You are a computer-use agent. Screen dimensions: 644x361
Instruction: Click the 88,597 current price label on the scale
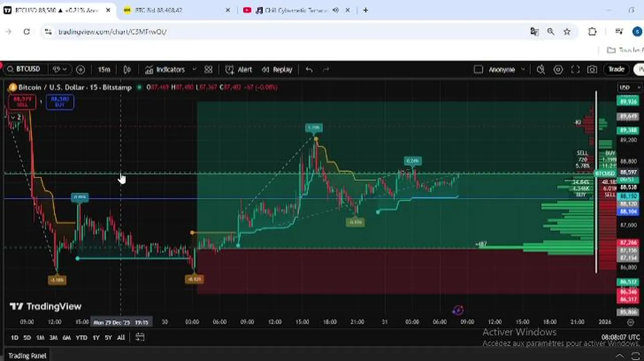[x=628, y=172]
